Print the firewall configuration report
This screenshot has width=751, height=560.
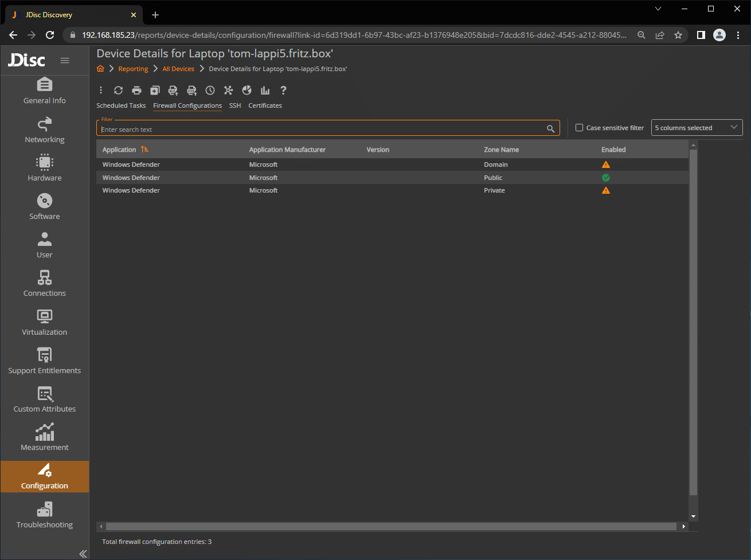136,91
